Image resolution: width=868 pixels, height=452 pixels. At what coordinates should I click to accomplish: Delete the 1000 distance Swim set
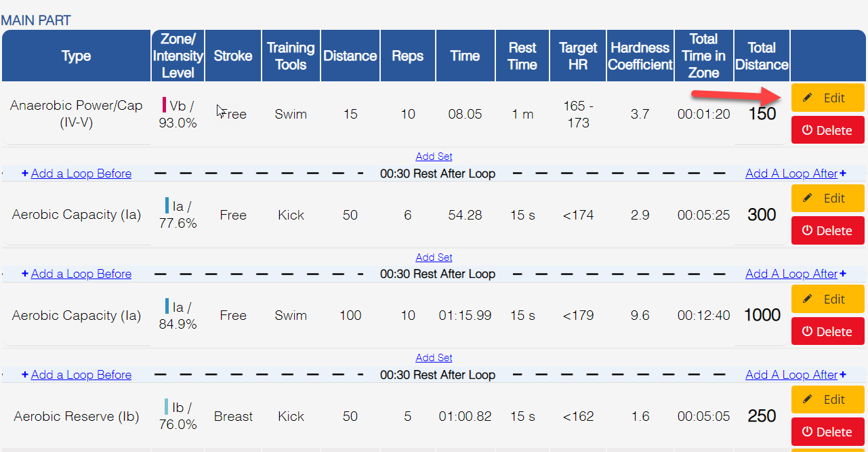(827, 331)
